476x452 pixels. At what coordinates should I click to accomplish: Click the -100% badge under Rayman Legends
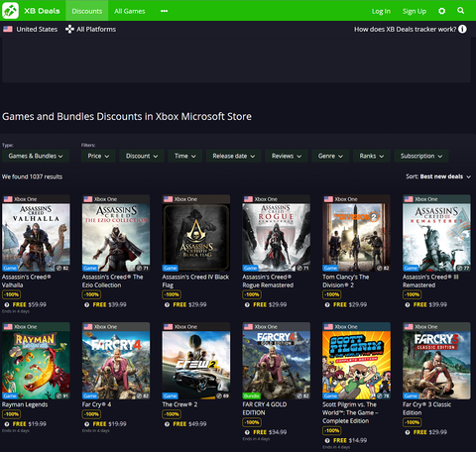(12, 414)
